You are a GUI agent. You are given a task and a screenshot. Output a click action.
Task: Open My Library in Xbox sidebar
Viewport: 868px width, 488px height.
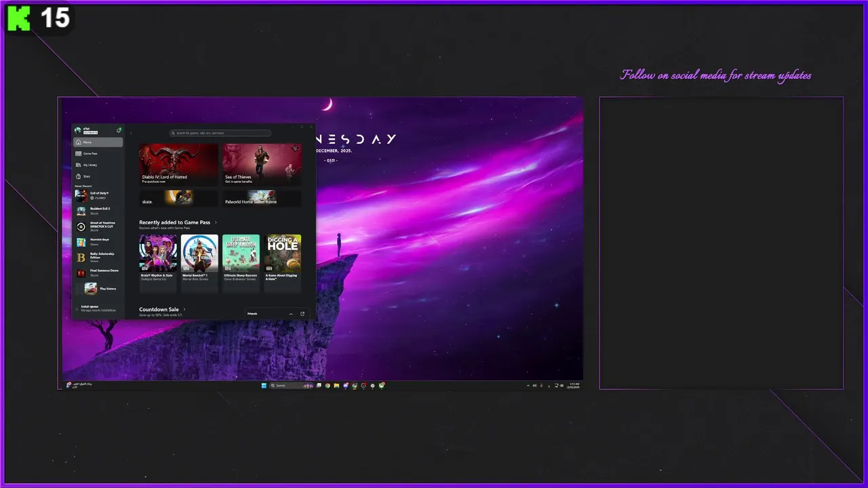98,165
